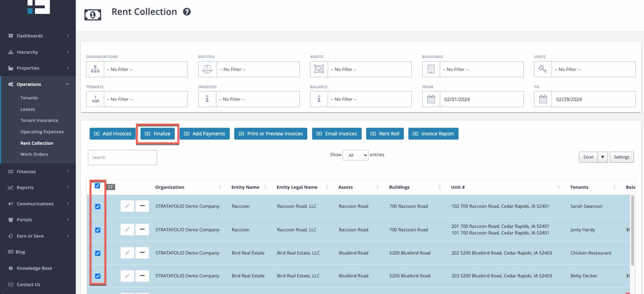Open three-dots menu for Betty Decker row
Screen dimensions: 644x294
coord(142,276)
